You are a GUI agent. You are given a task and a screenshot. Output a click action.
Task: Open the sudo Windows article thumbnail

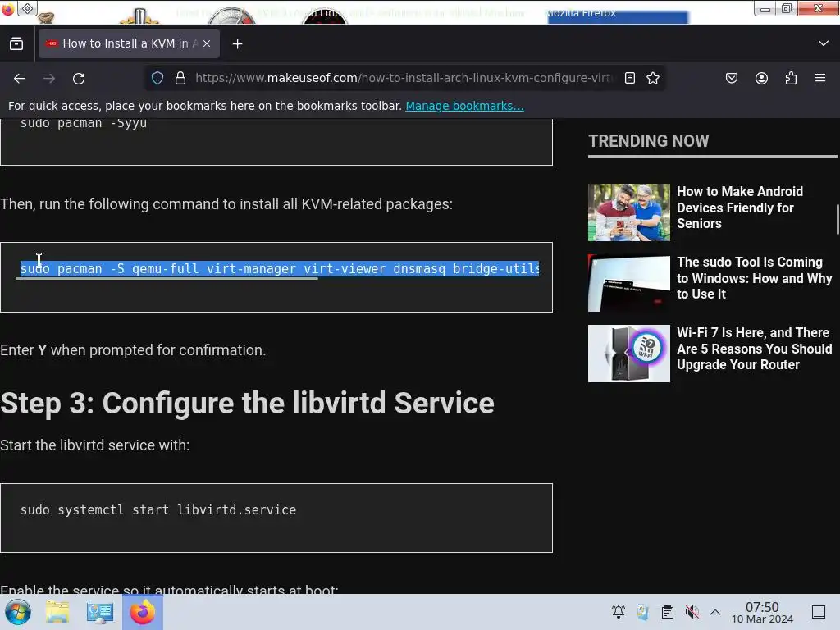pos(629,283)
